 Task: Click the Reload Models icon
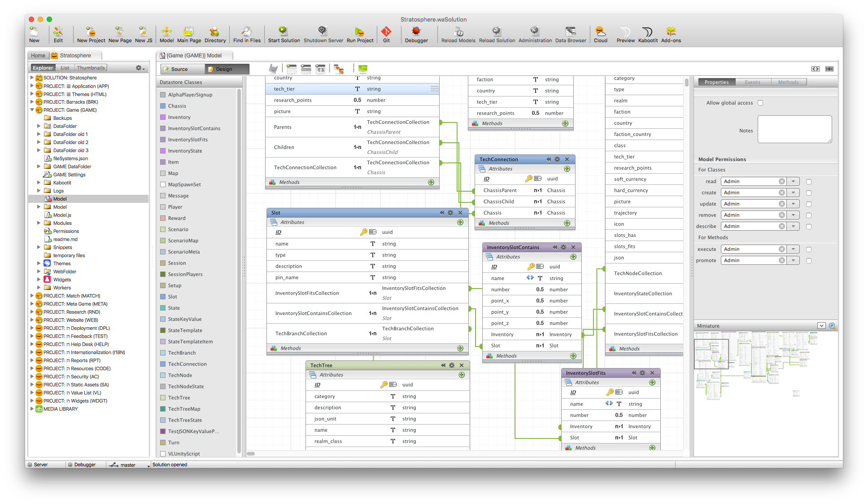[x=458, y=31]
